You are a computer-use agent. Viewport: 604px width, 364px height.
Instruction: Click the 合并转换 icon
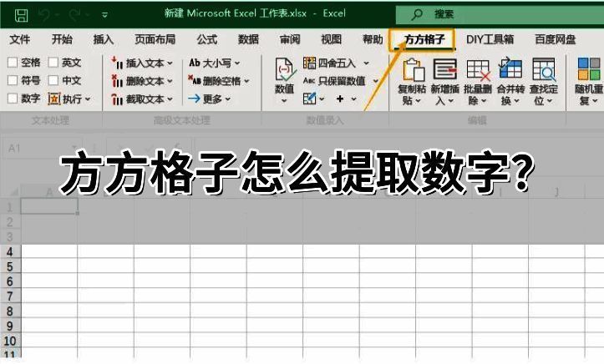[510, 68]
